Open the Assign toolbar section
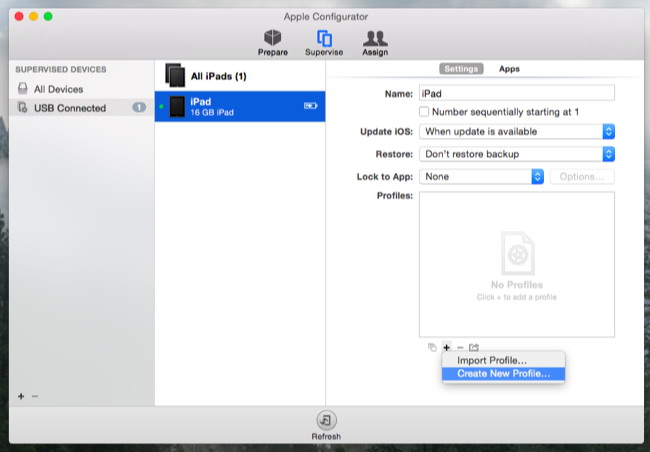650x452 pixels. click(x=375, y=42)
